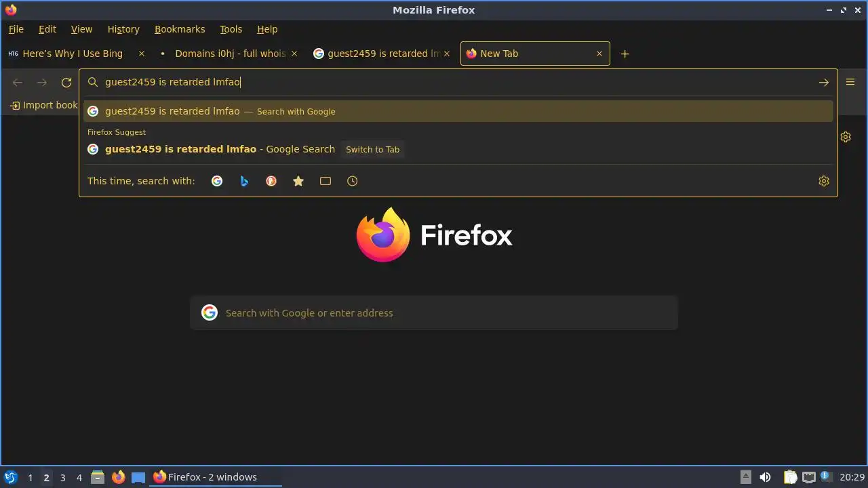Close the 'Here's Why I Use Bing' tab
Viewport: 868px width, 488px height.
[142, 54]
